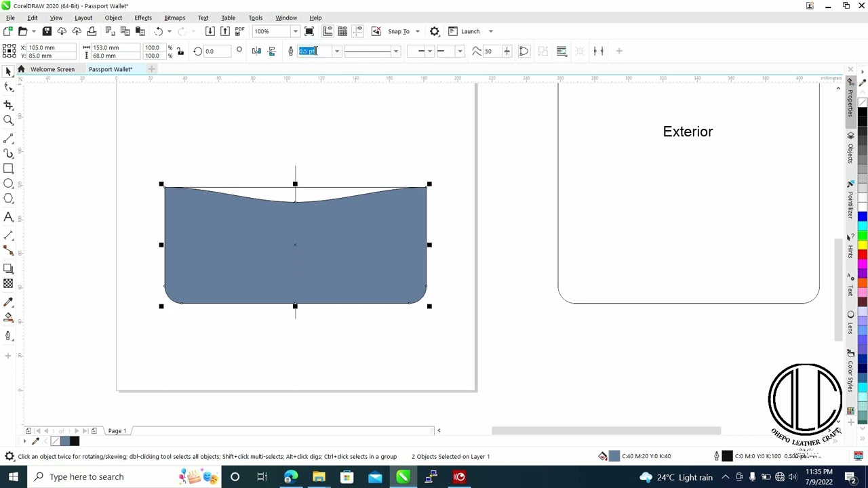Viewport: 868px width, 488px height.
Task: Select the Zoom tool in toolbox
Action: click(8, 121)
